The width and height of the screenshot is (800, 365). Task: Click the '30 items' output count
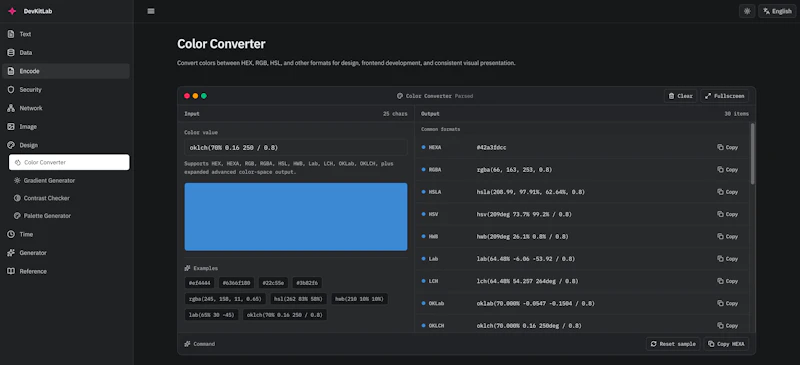pyautogui.click(x=737, y=114)
